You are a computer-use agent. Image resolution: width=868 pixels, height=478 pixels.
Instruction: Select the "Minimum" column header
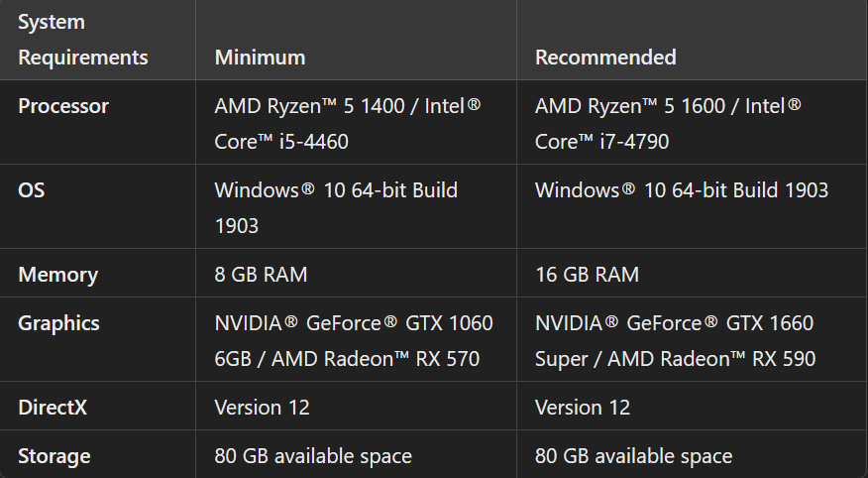pyautogui.click(x=260, y=58)
